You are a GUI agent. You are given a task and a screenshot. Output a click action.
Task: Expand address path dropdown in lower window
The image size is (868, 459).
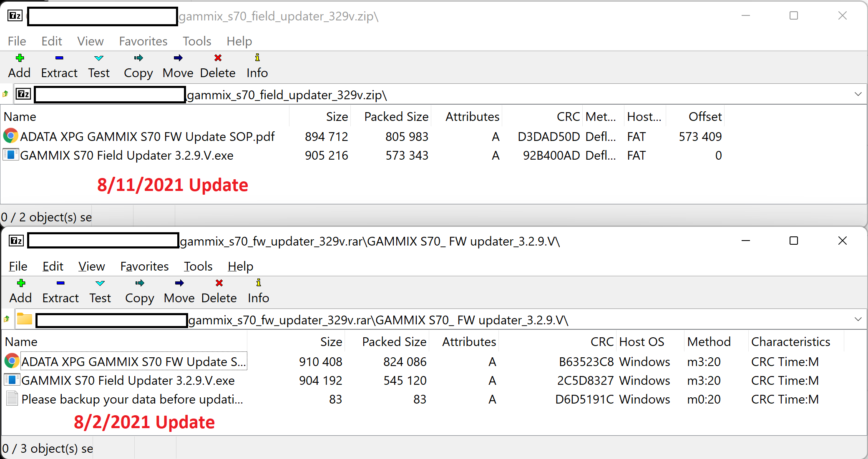pos(858,319)
